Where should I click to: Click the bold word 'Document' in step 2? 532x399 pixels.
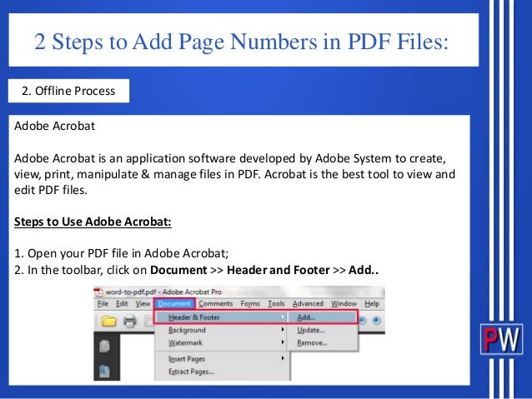tap(178, 270)
